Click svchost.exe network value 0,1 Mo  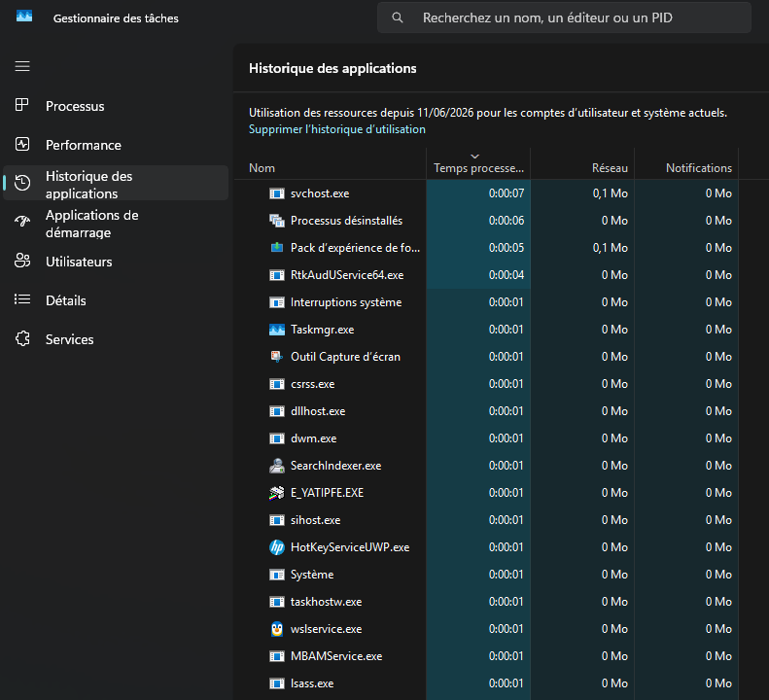[x=610, y=193]
